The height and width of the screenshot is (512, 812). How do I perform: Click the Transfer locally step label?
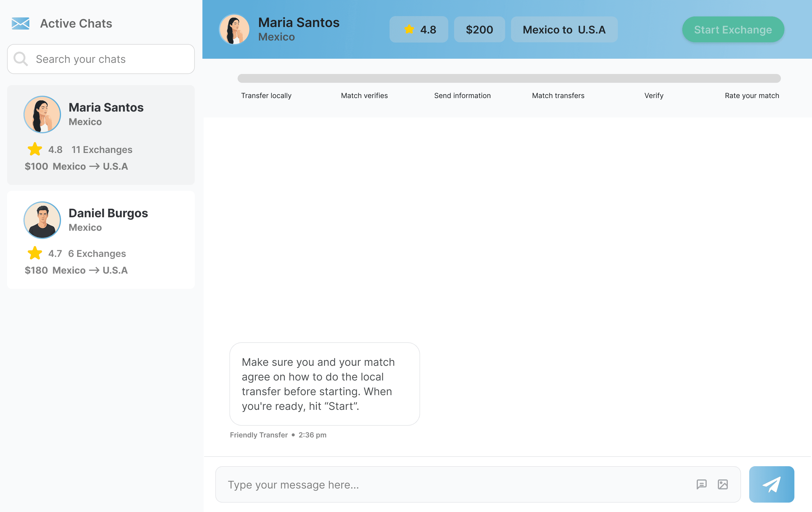(266, 95)
